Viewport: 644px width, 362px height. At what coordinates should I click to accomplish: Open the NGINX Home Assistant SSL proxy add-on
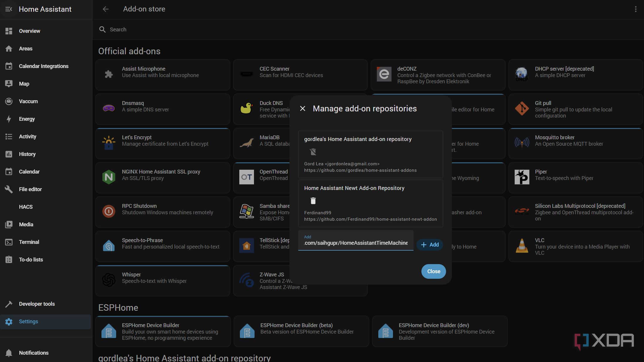click(163, 178)
